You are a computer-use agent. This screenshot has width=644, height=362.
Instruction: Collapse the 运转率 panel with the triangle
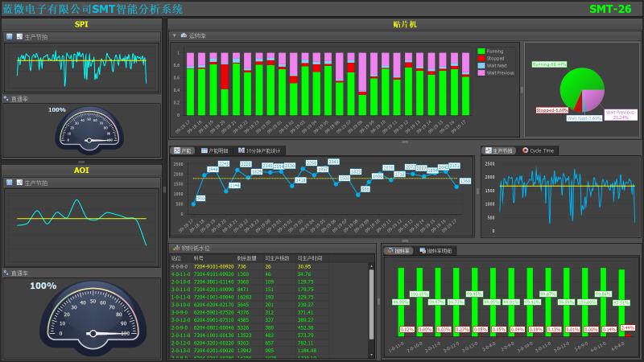click(174, 36)
